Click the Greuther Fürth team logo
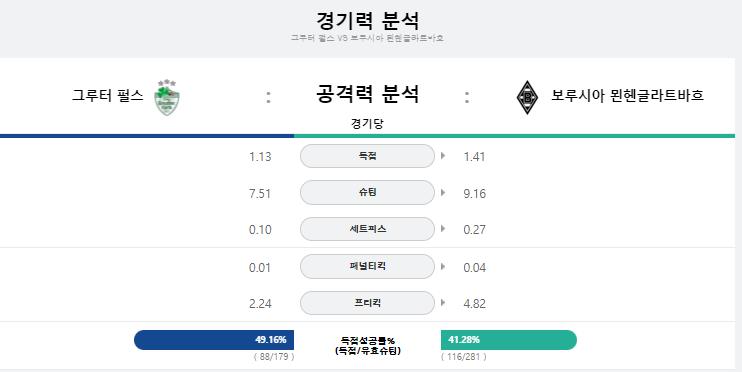 pos(167,97)
